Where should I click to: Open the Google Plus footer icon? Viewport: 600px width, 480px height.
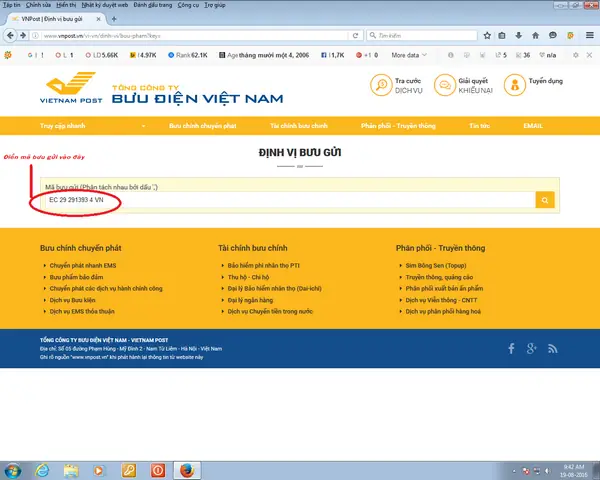coord(531,348)
